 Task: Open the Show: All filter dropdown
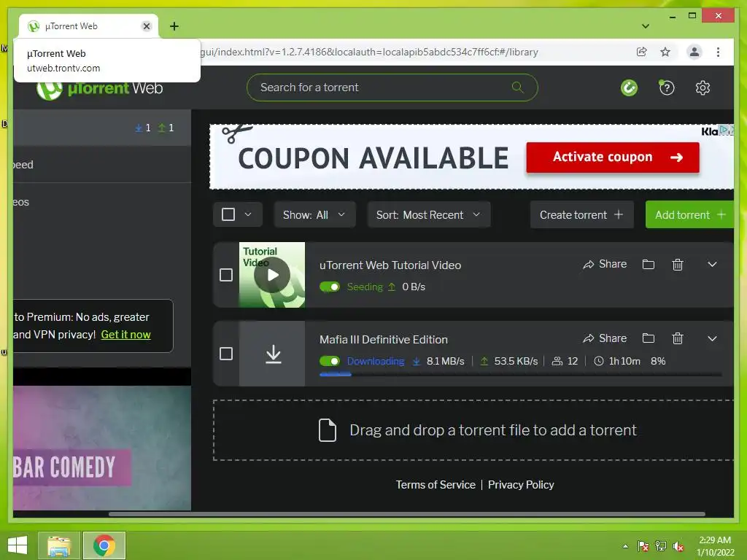[314, 215]
